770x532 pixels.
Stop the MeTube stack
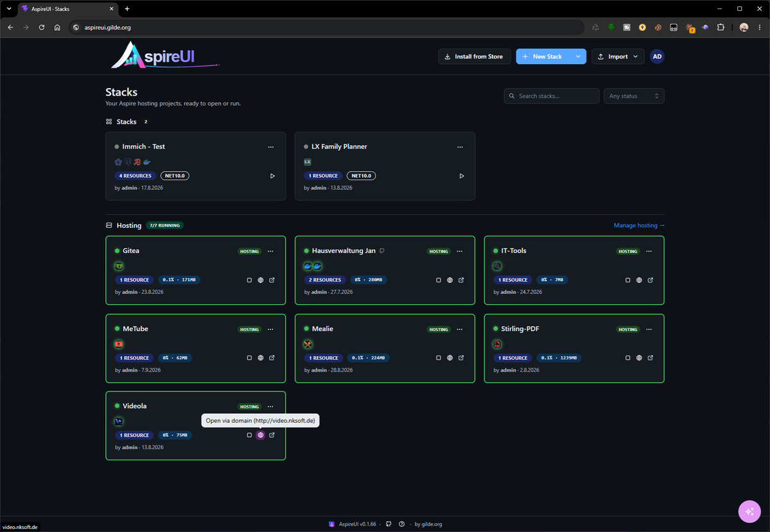(250, 358)
